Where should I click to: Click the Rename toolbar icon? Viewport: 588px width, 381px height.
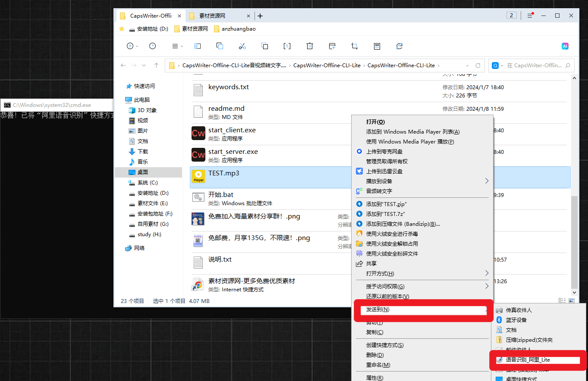click(x=287, y=46)
